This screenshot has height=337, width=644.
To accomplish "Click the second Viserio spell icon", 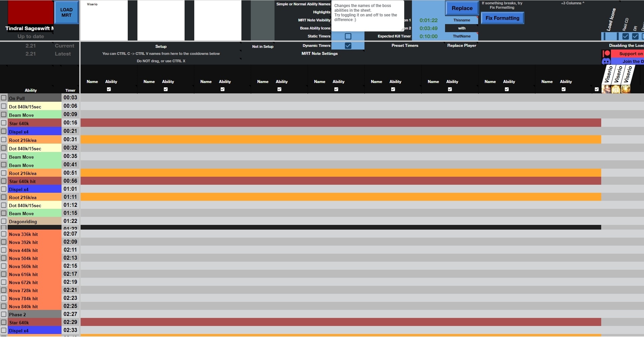I will [x=616, y=89].
